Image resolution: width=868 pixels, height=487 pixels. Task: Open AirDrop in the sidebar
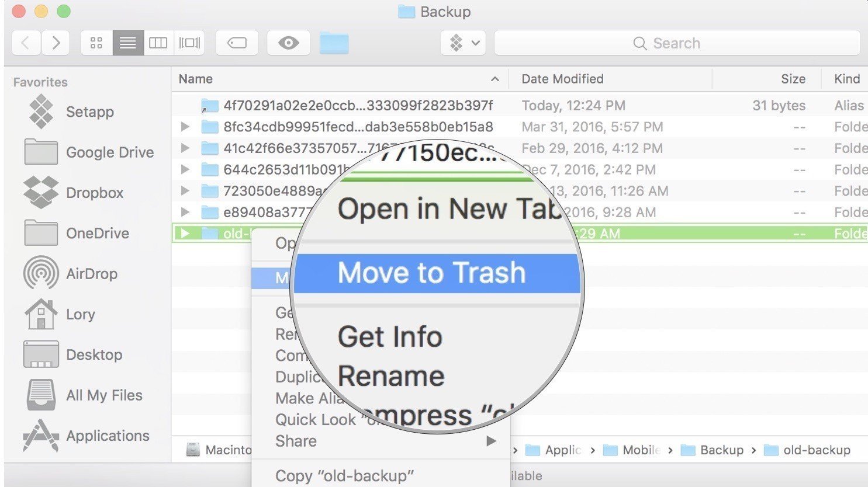pyautogui.click(x=71, y=273)
